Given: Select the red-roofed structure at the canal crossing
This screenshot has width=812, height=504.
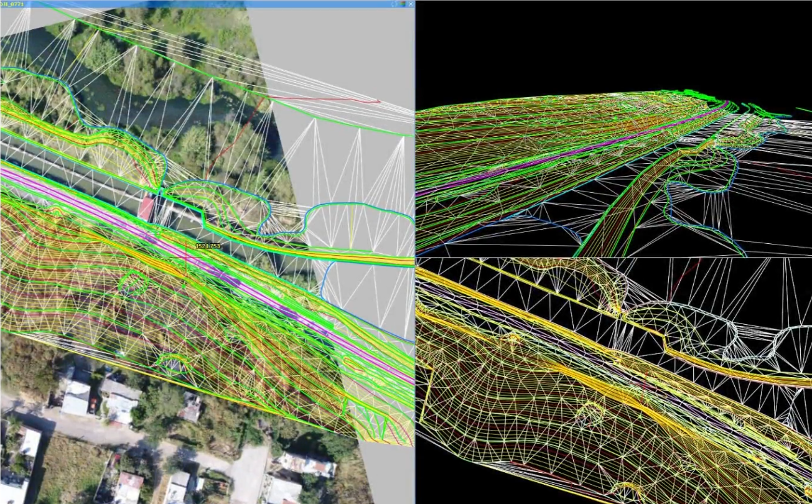Looking at the screenshot, I should pyautogui.click(x=146, y=209).
